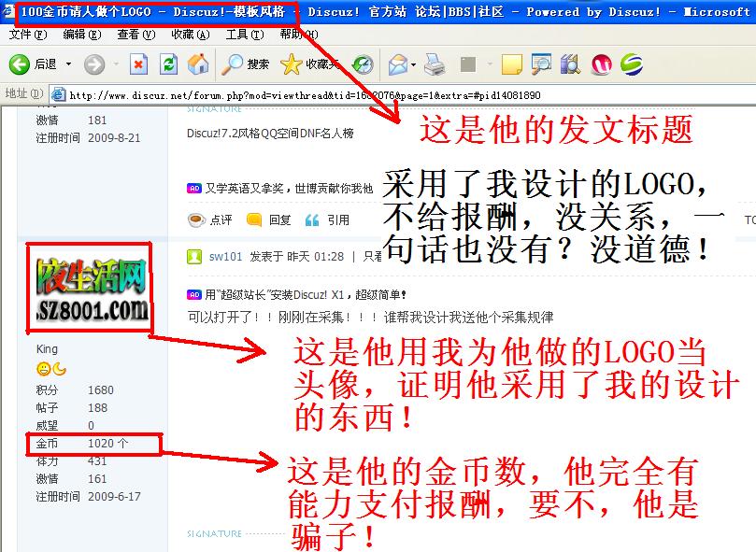Open the ad link 用超级站长安装Discuz! X1

307,294
